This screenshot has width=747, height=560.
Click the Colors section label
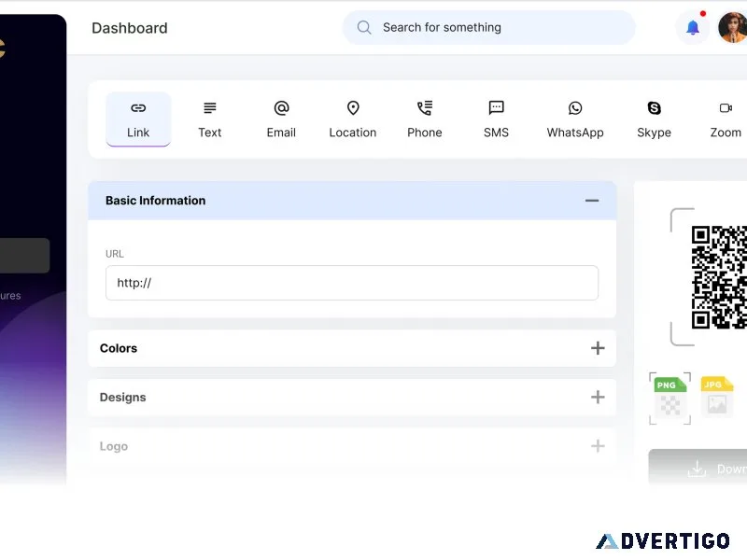119,348
